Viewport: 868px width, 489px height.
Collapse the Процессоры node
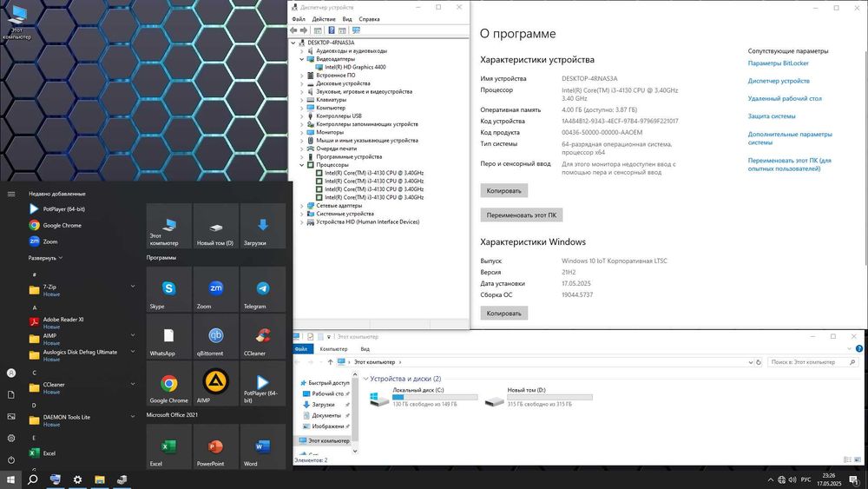pyautogui.click(x=302, y=165)
